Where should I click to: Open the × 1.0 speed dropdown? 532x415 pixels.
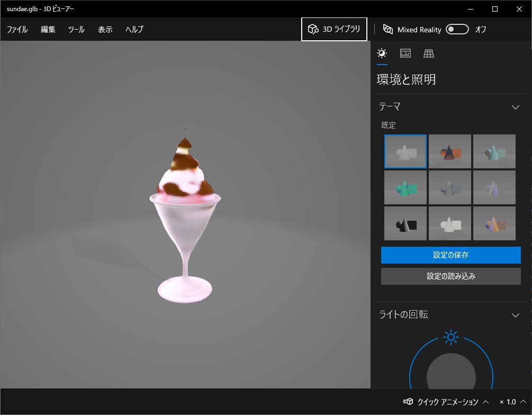click(512, 402)
